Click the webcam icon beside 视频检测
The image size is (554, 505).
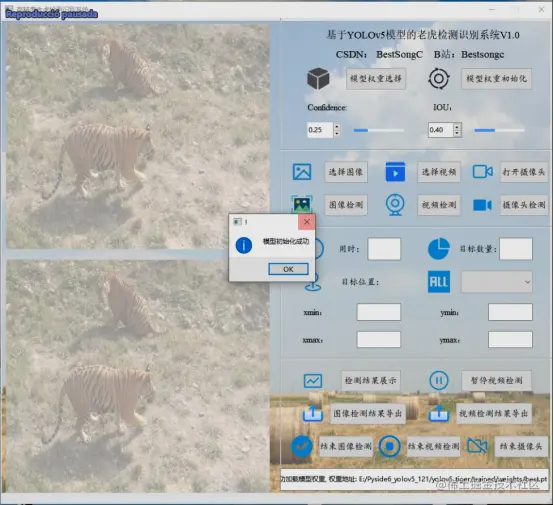pos(395,205)
